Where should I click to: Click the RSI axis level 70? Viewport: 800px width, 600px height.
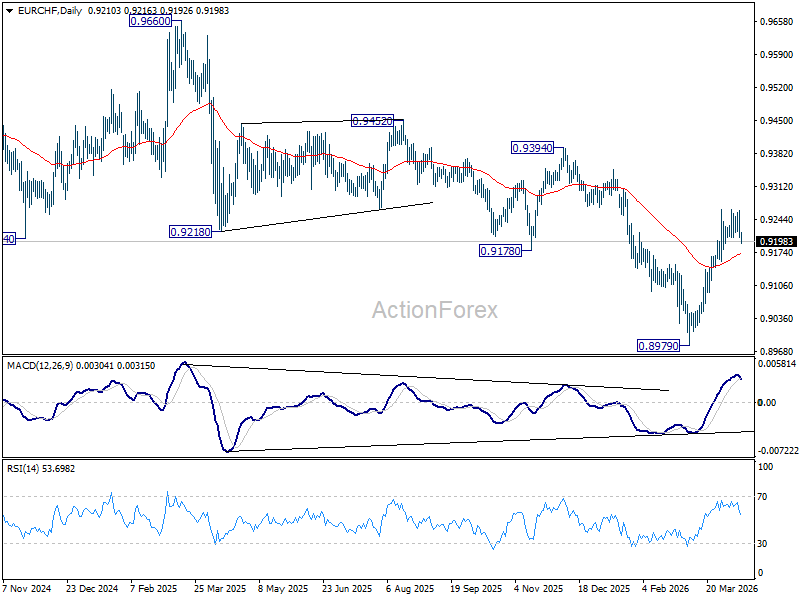point(762,496)
